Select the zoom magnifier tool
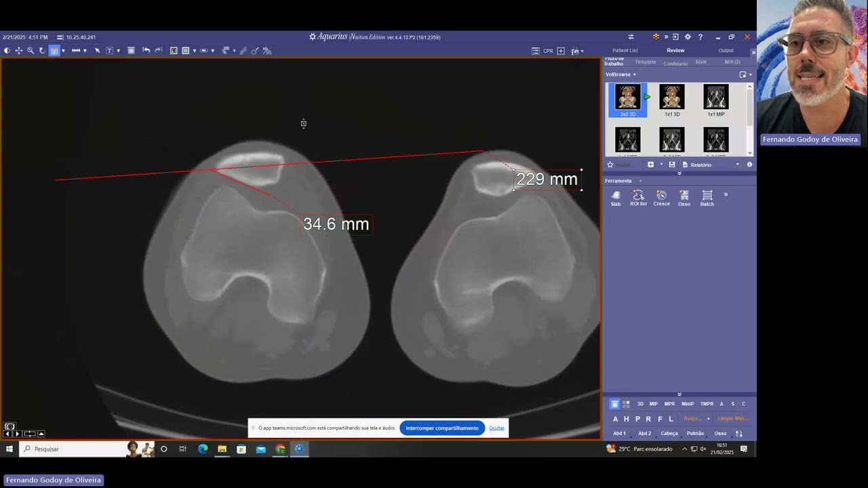 pyautogui.click(x=31, y=51)
